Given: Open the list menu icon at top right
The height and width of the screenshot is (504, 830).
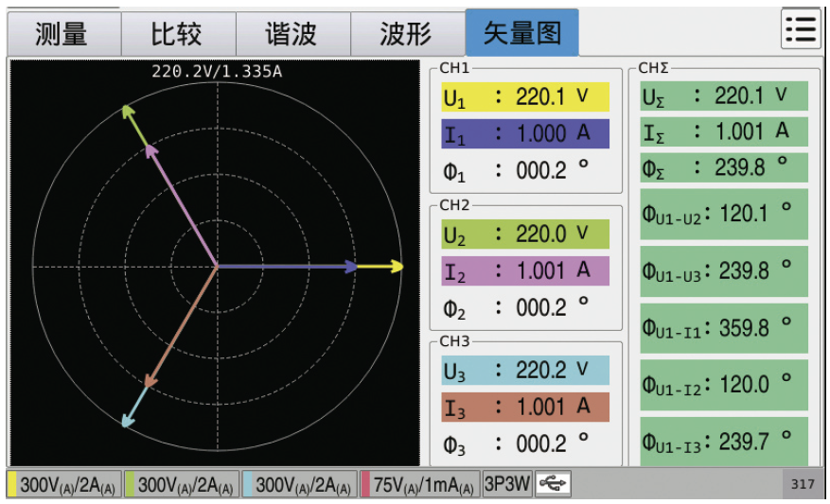Looking at the screenshot, I should [x=801, y=30].
